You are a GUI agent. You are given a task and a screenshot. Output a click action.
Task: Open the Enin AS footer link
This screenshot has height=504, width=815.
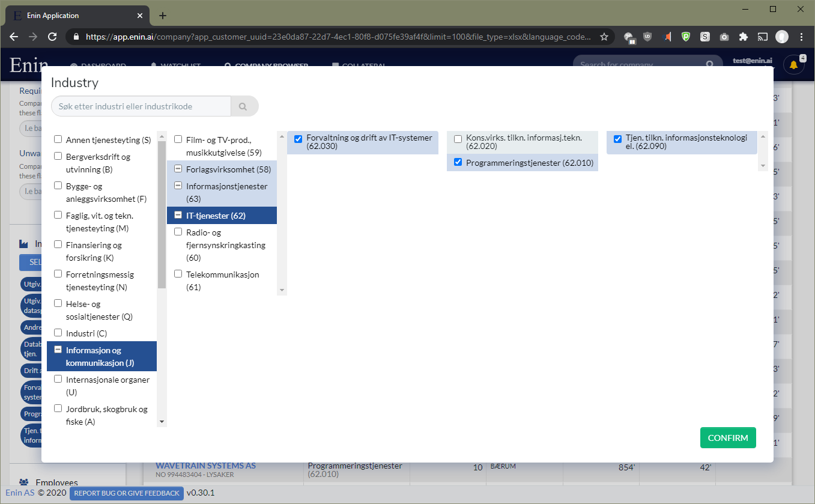20,493
